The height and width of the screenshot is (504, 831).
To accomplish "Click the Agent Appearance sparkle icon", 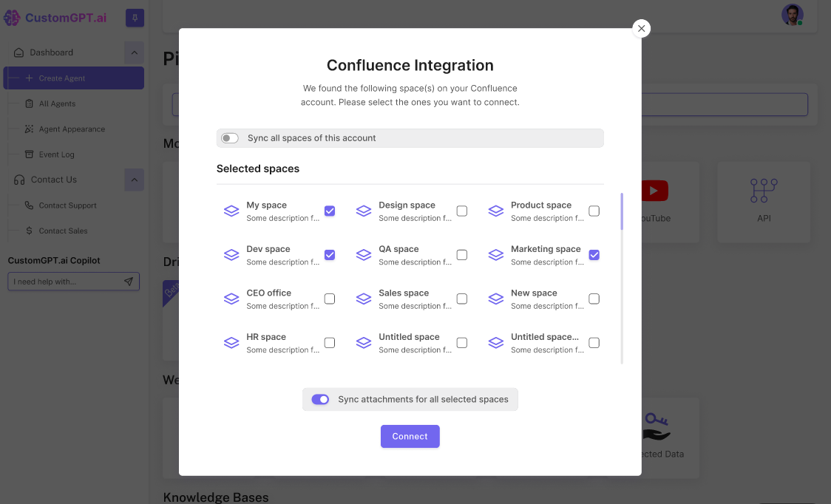I will click(29, 129).
